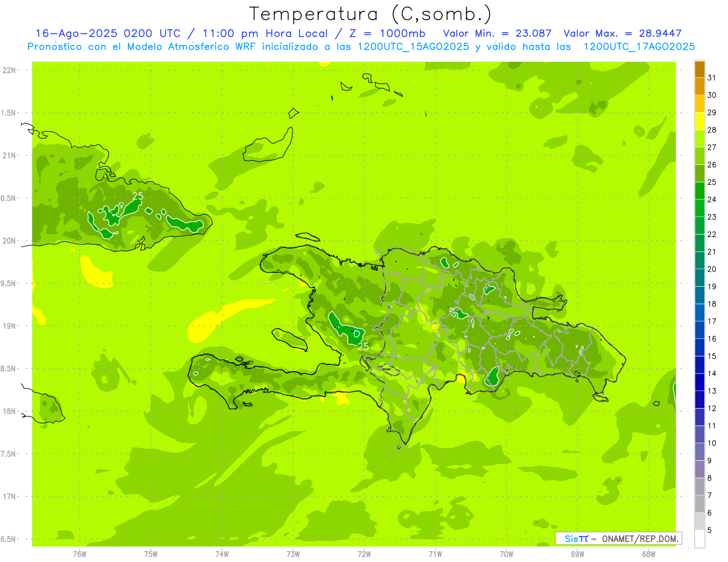Click the legend value "5"
The height and width of the screenshot is (562, 728).
pos(710,530)
